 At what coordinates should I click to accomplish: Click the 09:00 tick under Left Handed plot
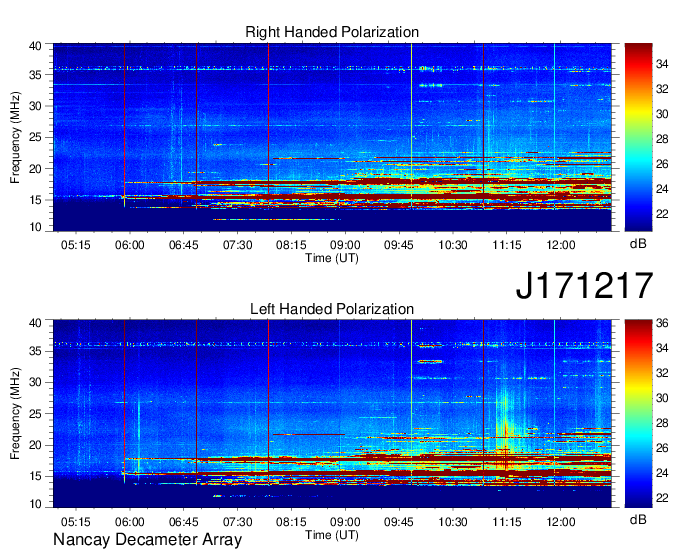click(345, 522)
